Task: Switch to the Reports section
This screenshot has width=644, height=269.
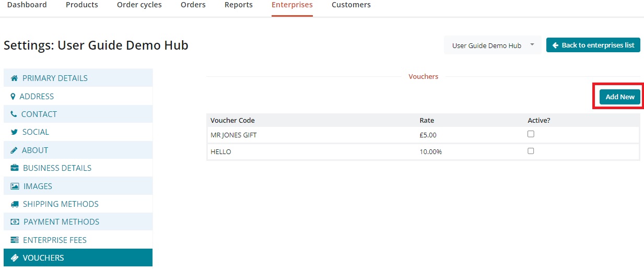Action: pos(238,5)
